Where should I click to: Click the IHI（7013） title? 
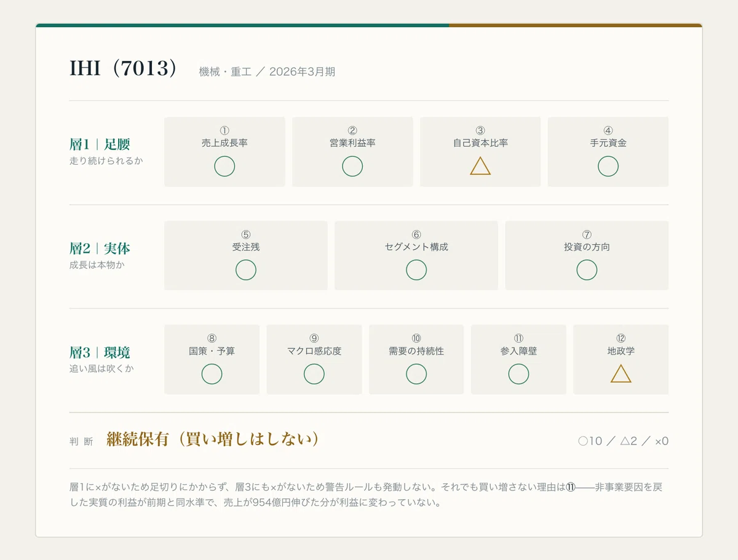(x=123, y=68)
